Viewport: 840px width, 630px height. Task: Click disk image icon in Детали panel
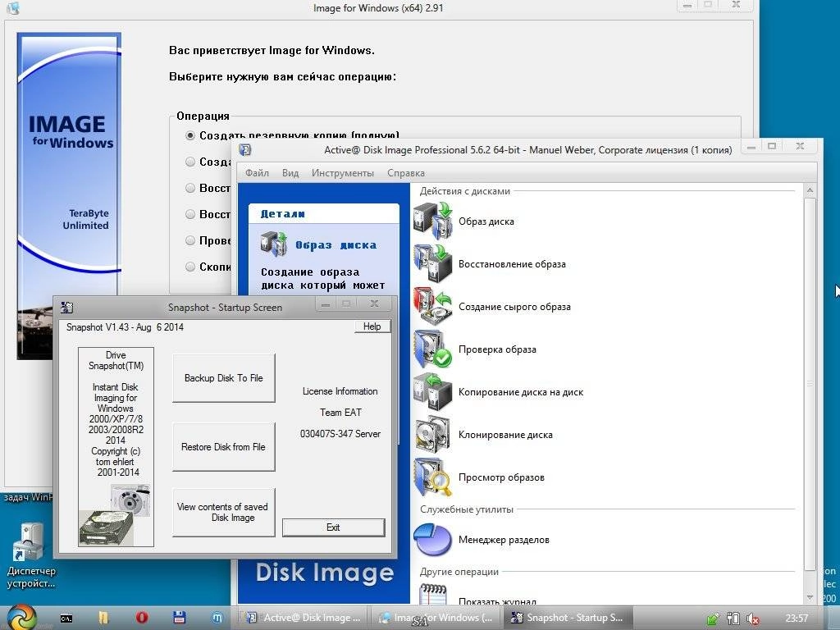coord(274,244)
